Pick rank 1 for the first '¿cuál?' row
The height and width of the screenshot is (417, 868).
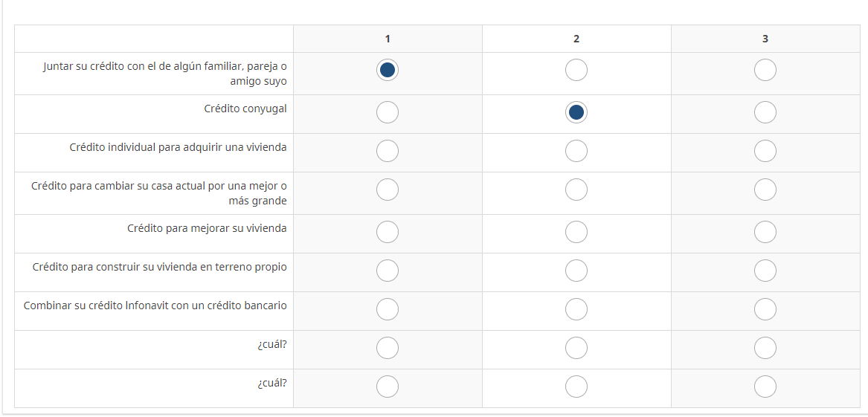(388, 348)
